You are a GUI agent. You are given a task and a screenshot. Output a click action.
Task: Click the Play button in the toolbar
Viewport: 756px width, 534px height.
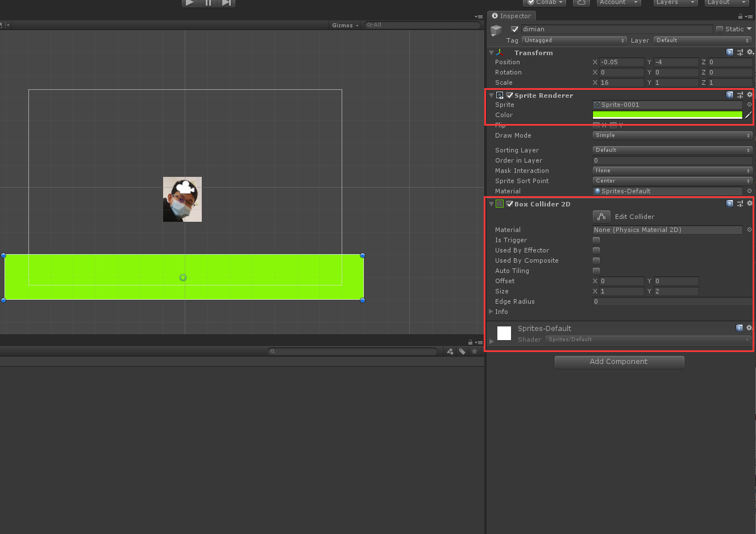click(190, 2)
